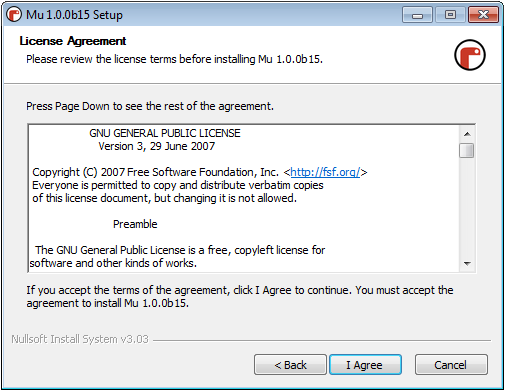This screenshot has height=391, width=505.
Task: Close the Mu Setup window
Action: [483, 15]
